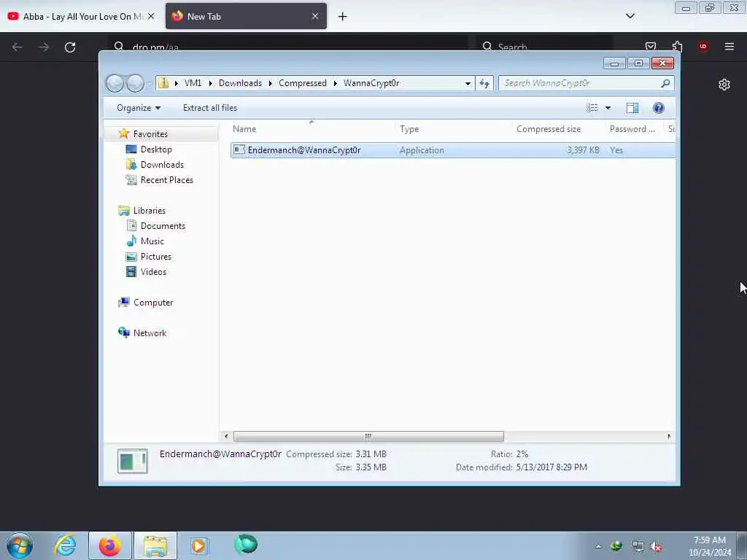Viewport: 747px width, 560px height.
Task: Open Windows Media Player from taskbar
Action: (x=198, y=545)
